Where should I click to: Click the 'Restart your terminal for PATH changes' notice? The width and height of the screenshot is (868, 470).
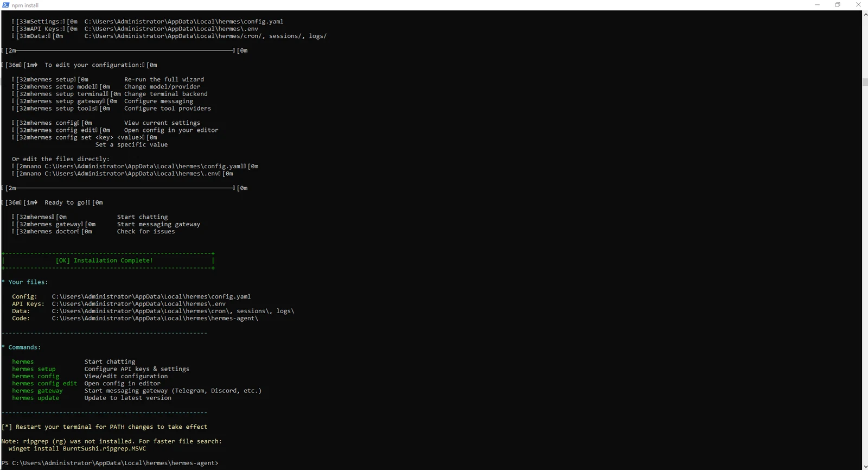coord(105,427)
